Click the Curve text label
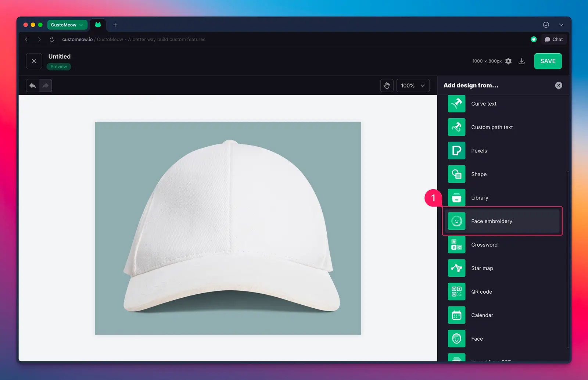Screen dimensions: 588x380 [x=484, y=104]
